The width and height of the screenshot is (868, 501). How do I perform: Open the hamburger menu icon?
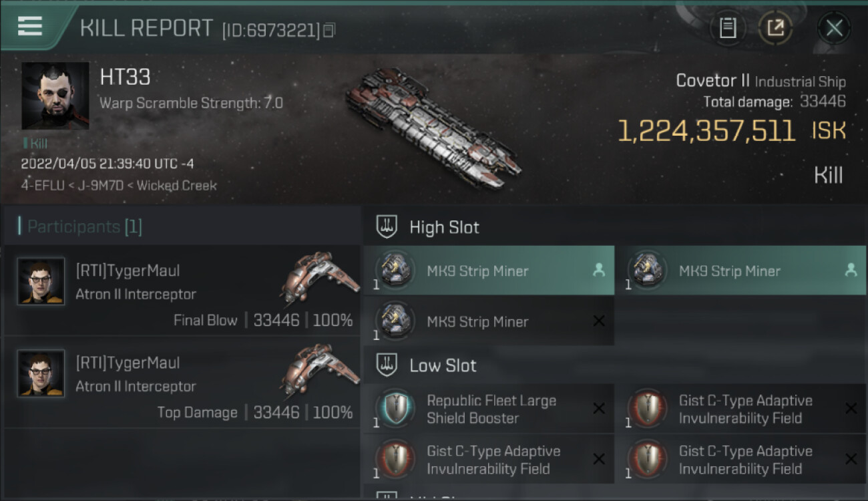[30, 27]
